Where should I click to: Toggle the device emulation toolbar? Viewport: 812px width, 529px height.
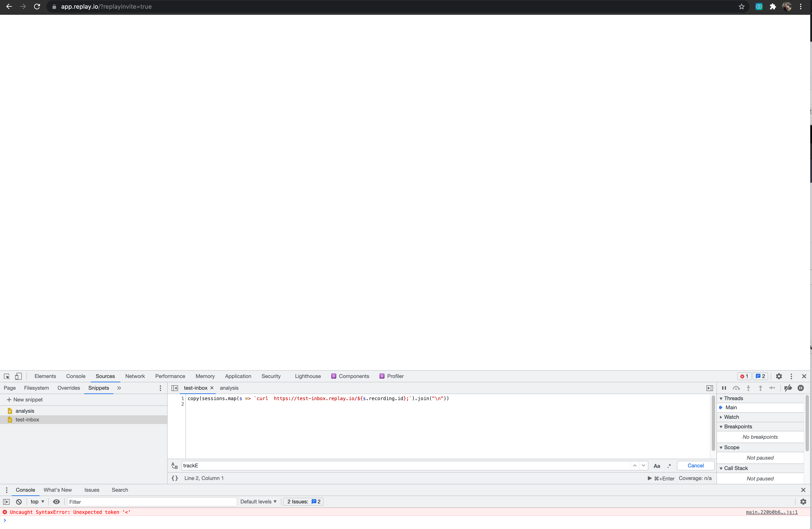[18, 376]
